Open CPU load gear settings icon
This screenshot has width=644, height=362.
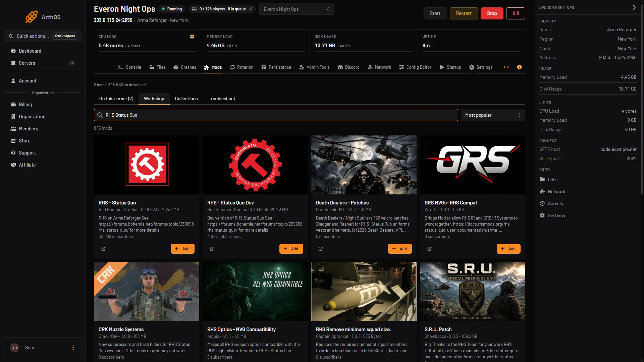(x=192, y=37)
